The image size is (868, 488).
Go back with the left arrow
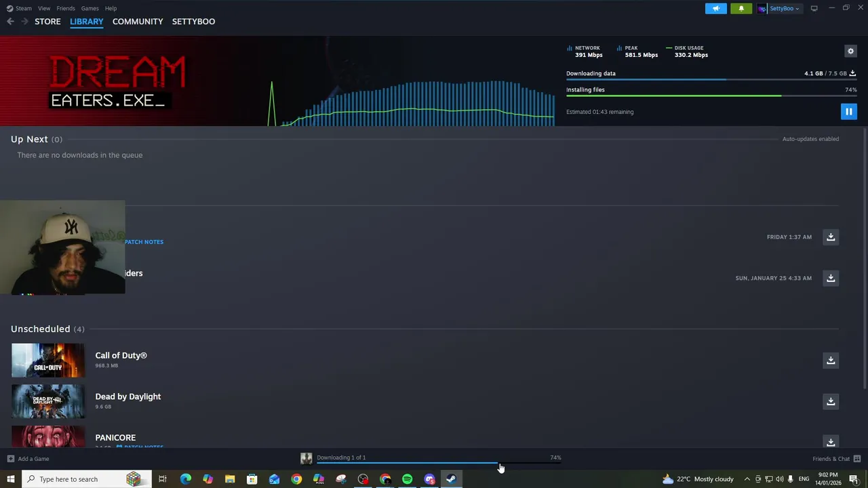(x=10, y=22)
